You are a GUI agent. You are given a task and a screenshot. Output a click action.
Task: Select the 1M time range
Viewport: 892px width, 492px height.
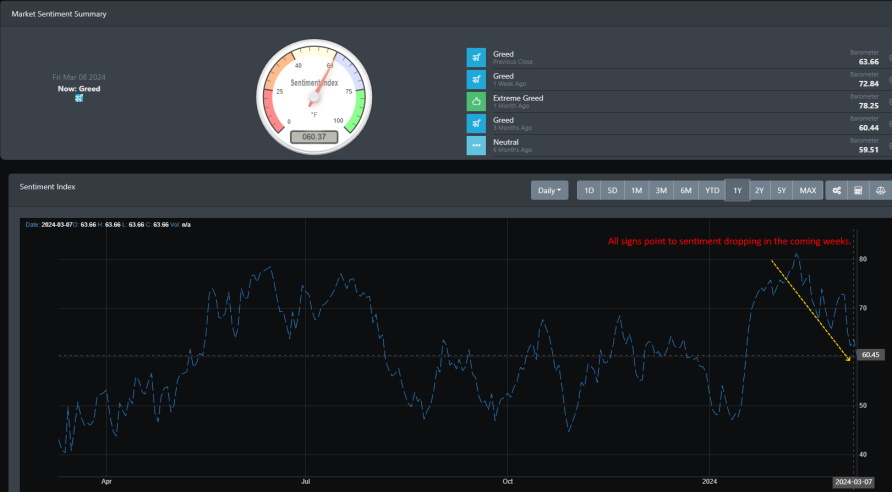pyautogui.click(x=637, y=191)
